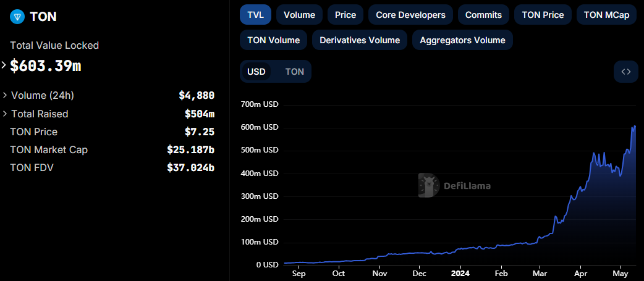Click the 300m USD axis label
The height and width of the screenshot is (281, 644).
(x=259, y=196)
